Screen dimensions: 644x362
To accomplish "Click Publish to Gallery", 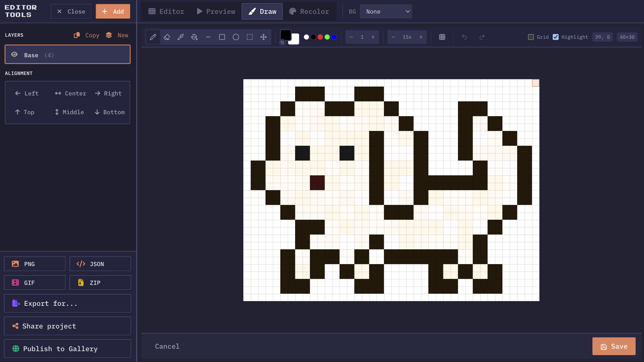I will [x=68, y=349].
